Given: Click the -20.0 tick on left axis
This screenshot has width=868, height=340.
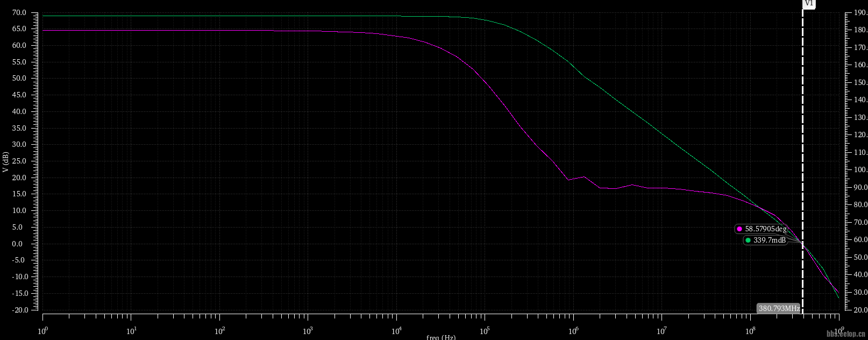Looking at the screenshot, I should 19,310.
